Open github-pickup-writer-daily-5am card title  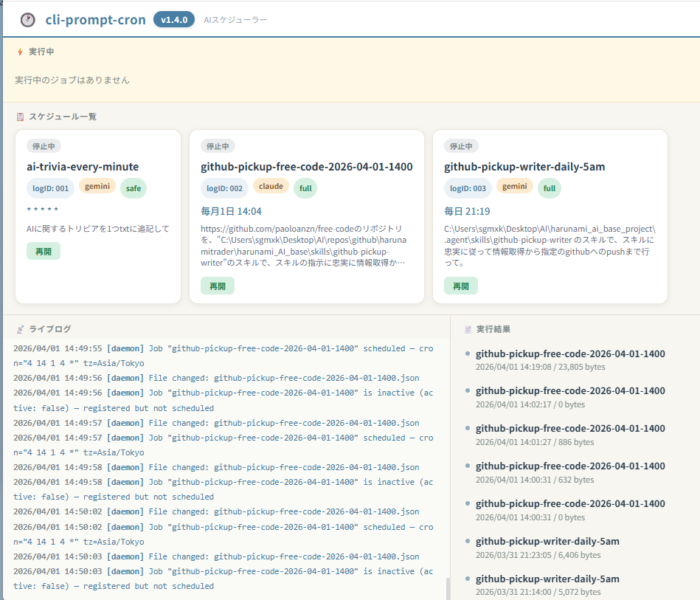pyautogui.click(x=524, y=167)
